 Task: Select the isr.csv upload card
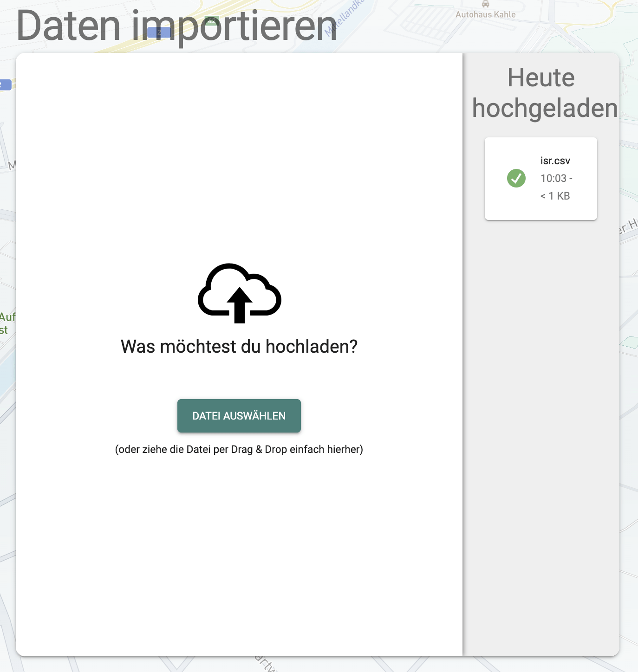541,179
